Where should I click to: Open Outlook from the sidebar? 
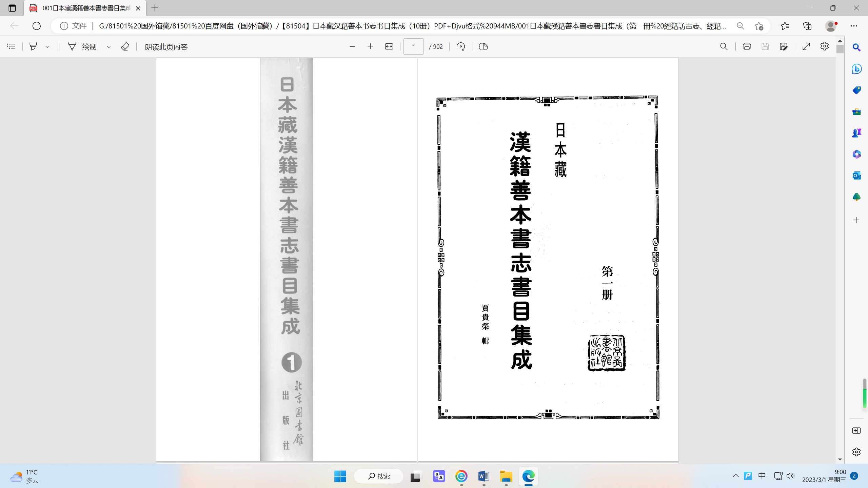(856, 176)
